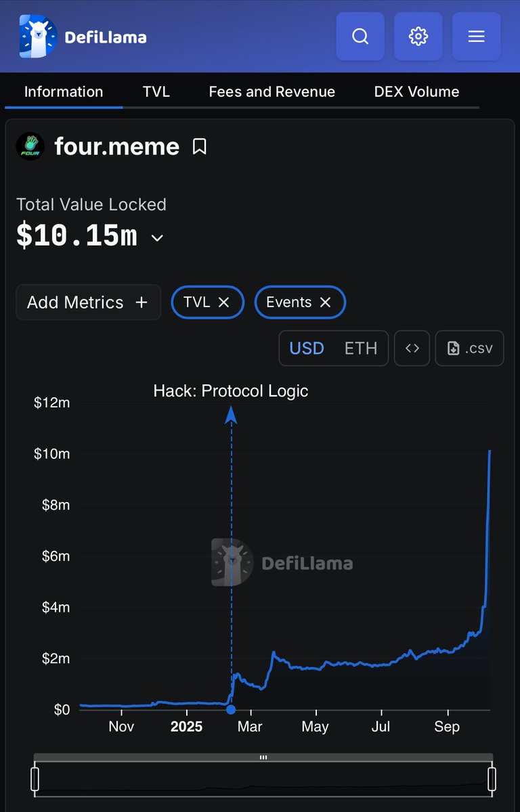Open settings gear icon in header
520x812 pixels.
click(x=418, y=37)
